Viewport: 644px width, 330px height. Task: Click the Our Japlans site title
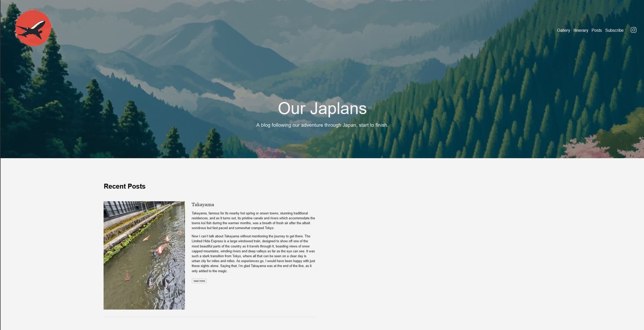point(322,108)
